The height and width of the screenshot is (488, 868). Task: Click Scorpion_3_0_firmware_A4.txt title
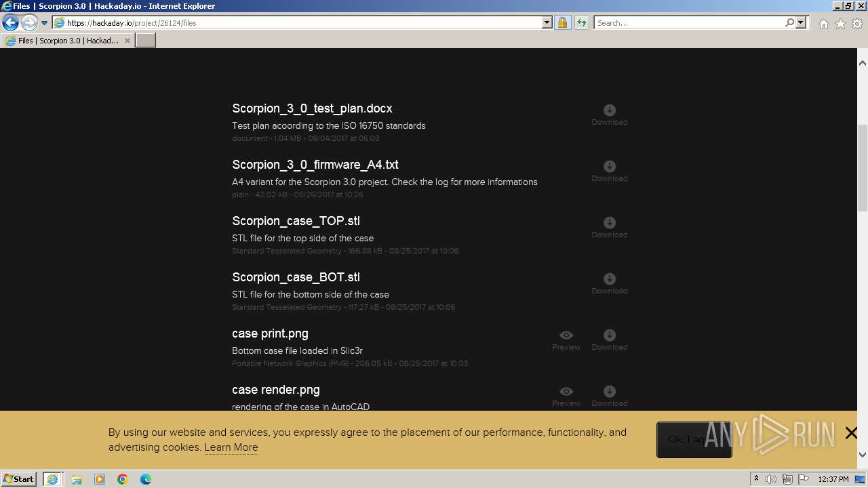[315, 165]
